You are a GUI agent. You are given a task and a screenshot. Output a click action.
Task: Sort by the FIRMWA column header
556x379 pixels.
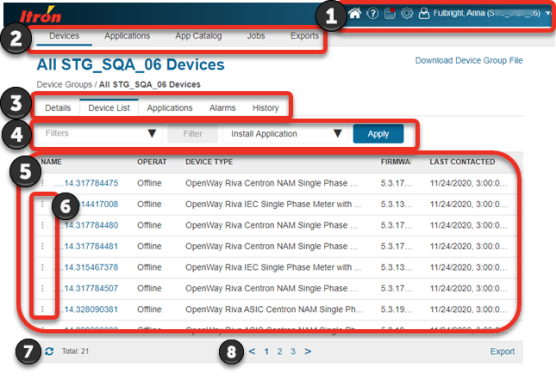click(x=396, y=162)
